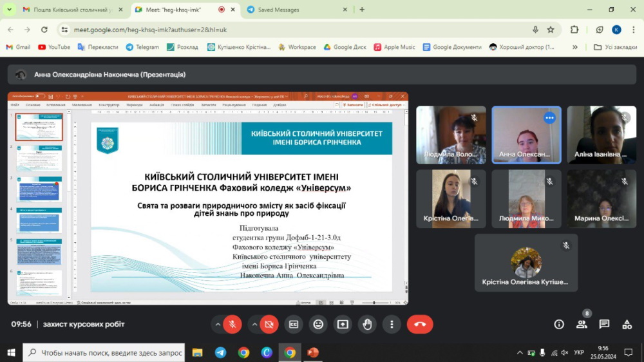Screen dimensions: 644x362
Task: Click the УКР language indicator
Action: 579,352
